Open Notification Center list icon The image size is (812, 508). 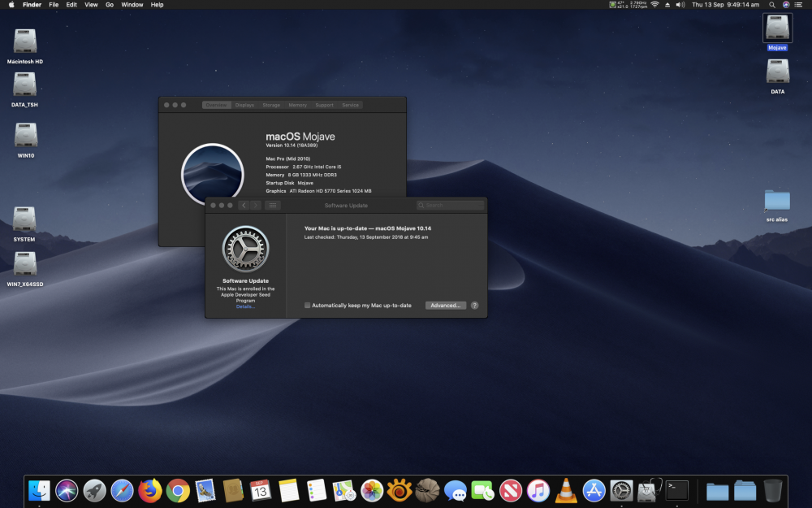(798, 5)
